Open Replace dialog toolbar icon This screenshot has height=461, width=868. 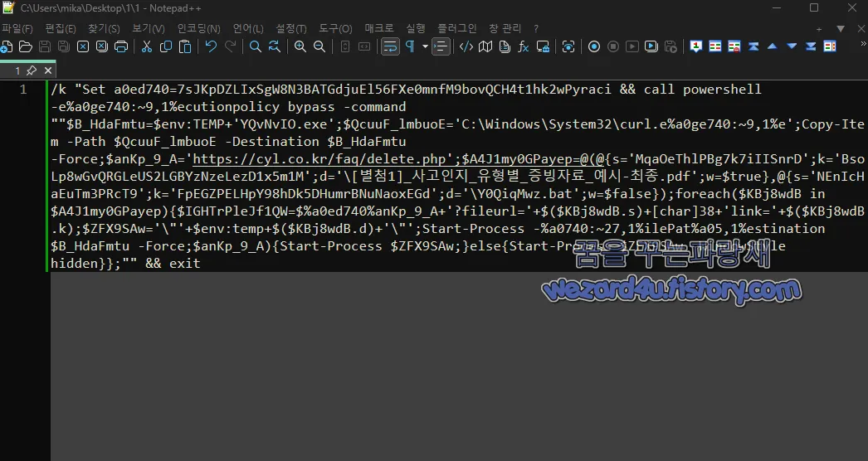coord(274,46)
